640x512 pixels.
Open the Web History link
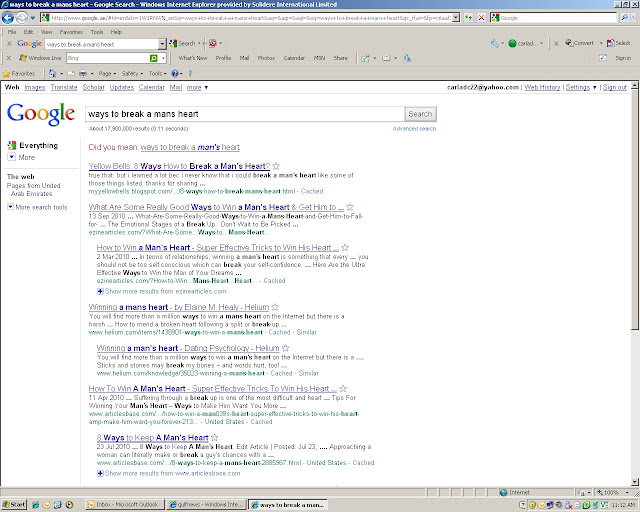coord(542,87)
